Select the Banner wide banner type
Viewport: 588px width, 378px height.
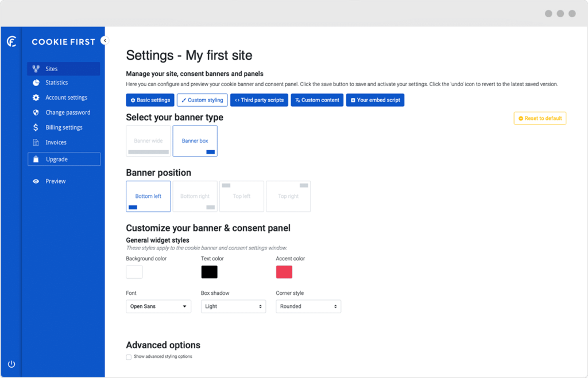click(148, 141)
